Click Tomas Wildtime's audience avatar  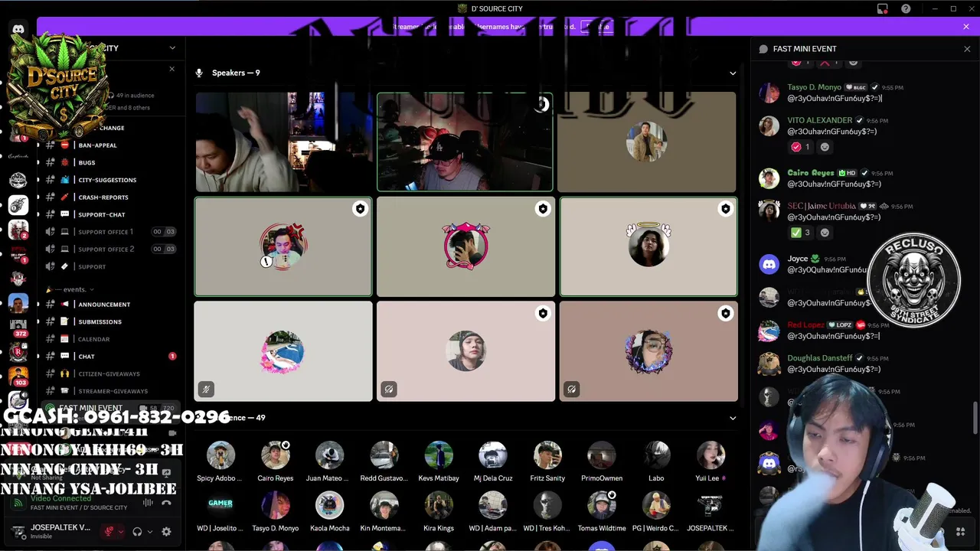(602, 505)
